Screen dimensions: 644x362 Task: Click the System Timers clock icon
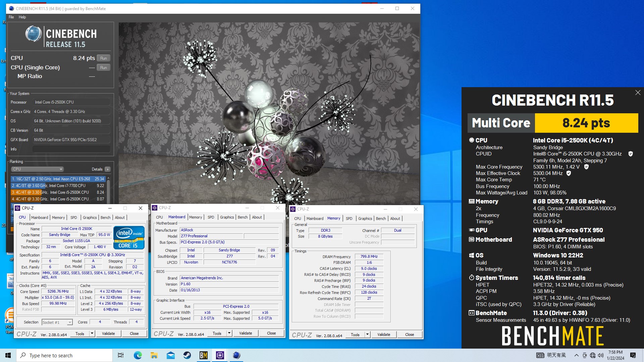(471, 278)
